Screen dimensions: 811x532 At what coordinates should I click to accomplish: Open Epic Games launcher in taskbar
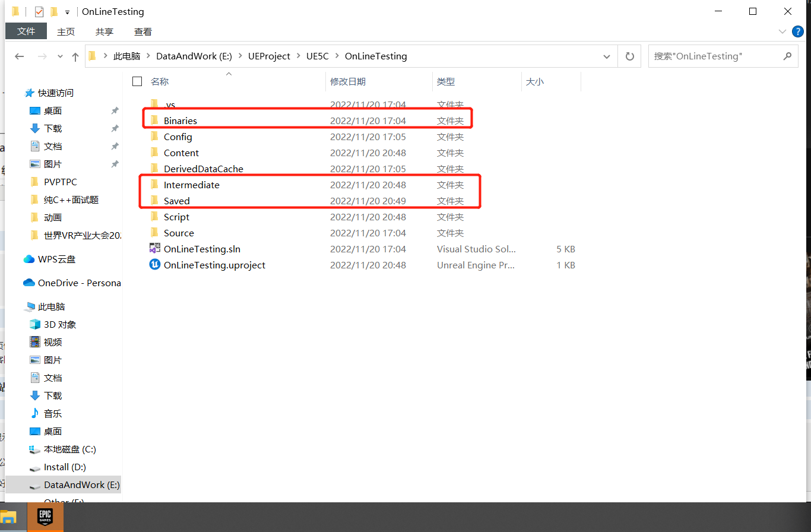click(45, 517)
